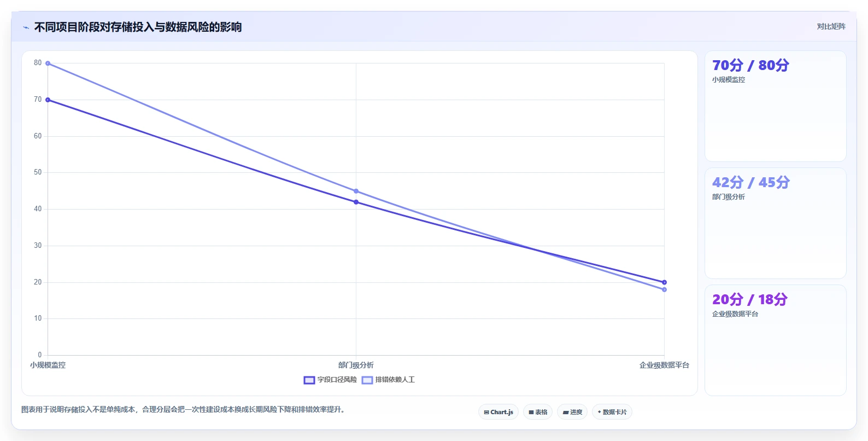Click the Chart.js chip
The width and height of the screenshot is (868, 441).
[498, 412]
